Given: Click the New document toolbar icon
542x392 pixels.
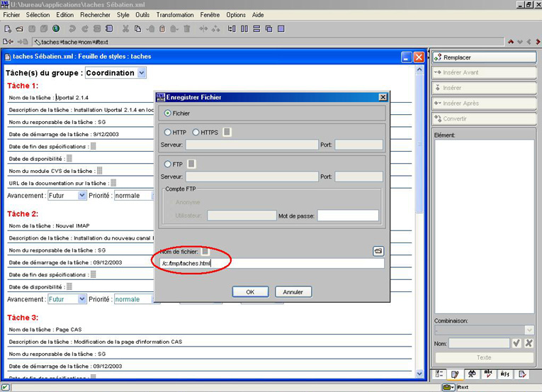Looking at the screenshot, I should [x=7, y=29].
